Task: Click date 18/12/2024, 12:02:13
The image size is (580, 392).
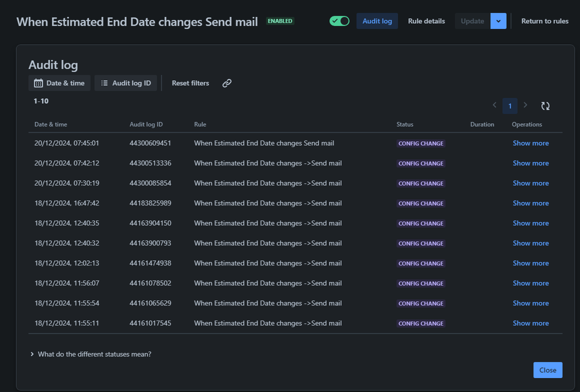Action: click(x=67, y=263)
